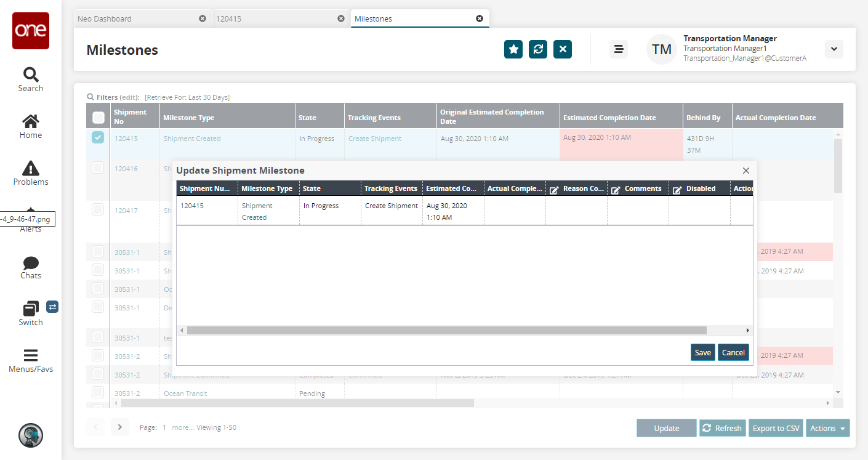Click Cancel in the milestone dialog
868x460 pixels.
tap(733, 352)
